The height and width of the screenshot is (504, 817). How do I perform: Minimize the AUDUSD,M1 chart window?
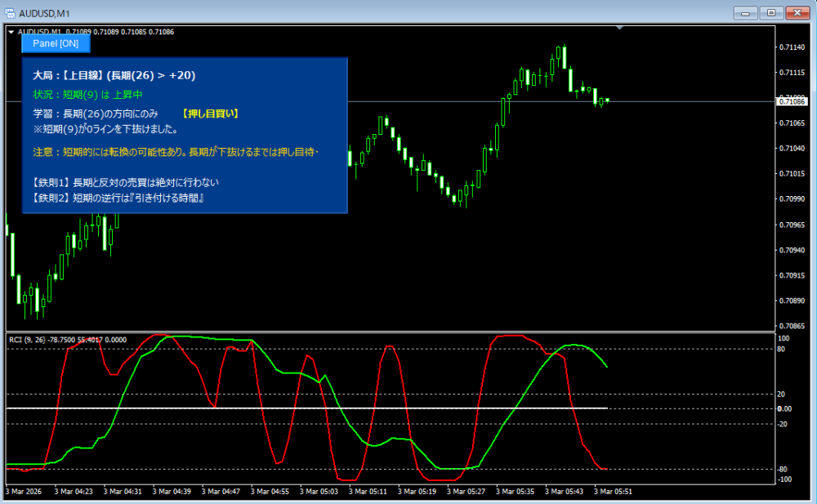coord(745,11)
